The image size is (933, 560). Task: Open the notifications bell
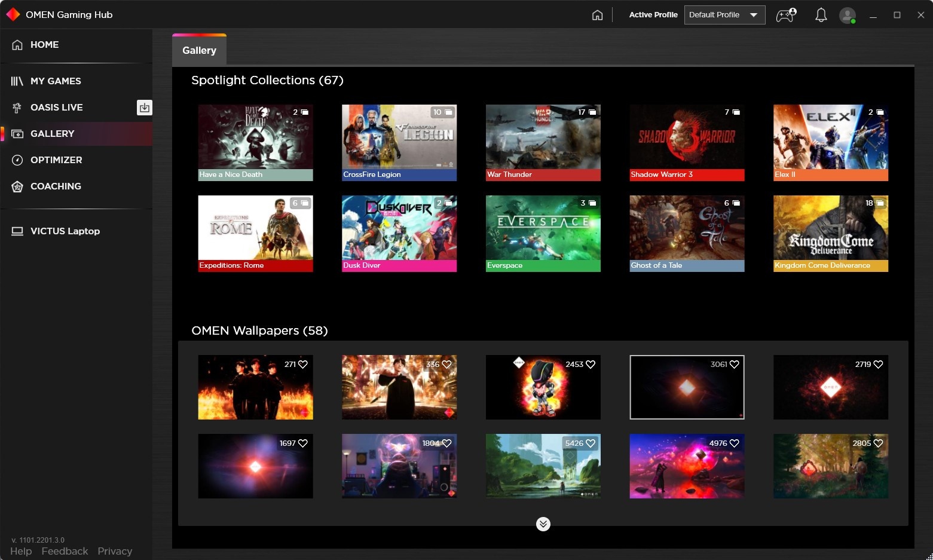click(x=821, y=15)
